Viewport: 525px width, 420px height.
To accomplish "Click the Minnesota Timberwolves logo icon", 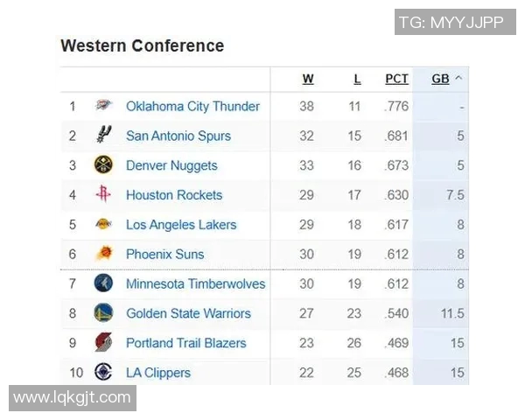I will pyautogui.click(x=103, y=283).
